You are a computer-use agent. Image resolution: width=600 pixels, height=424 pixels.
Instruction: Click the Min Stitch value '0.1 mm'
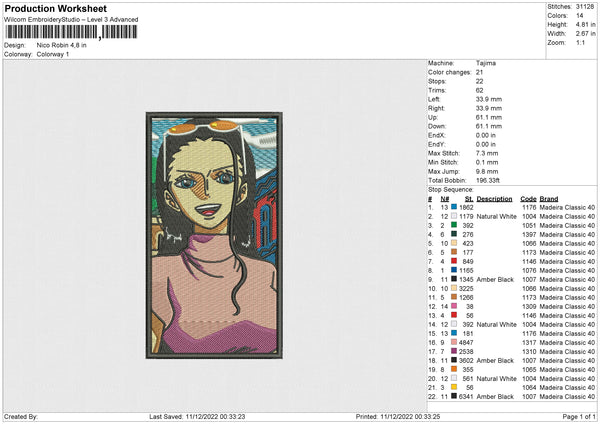(x=487, y=162)
